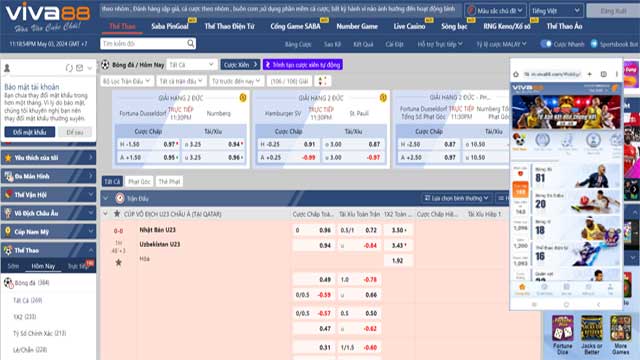Open the Sòng bạc tab
This screenshot has width=640, height=360.
pos(454,26)
